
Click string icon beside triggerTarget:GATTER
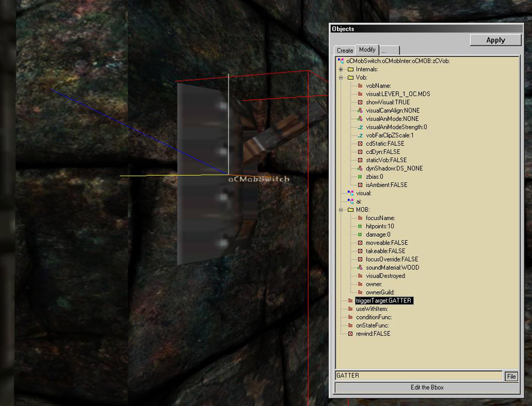[x=351, y=301]
